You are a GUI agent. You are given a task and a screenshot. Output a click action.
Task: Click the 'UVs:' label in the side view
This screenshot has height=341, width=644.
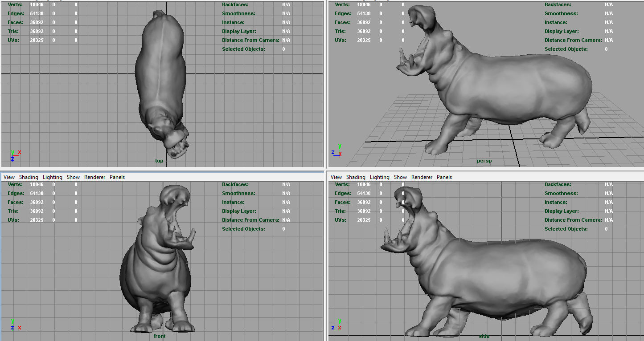click(340, 220)
